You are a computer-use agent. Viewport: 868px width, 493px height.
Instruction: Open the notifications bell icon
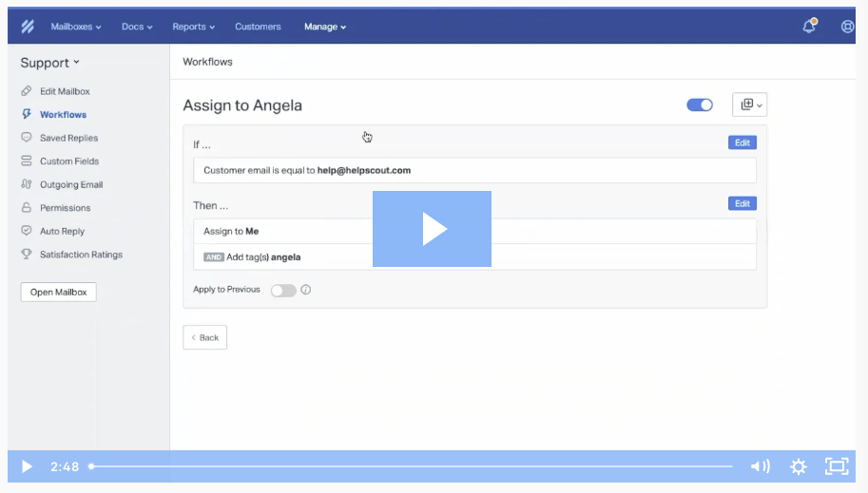[x=809, y=27]
